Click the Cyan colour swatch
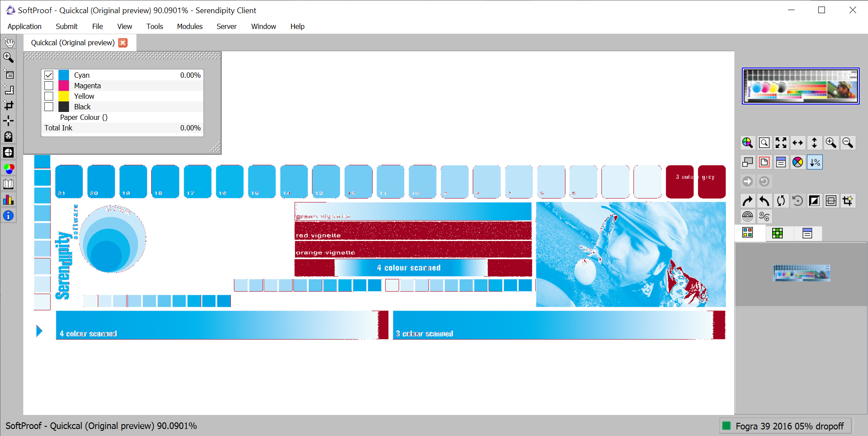The width and height of the screenshot is (868, 436). [64, 75]
